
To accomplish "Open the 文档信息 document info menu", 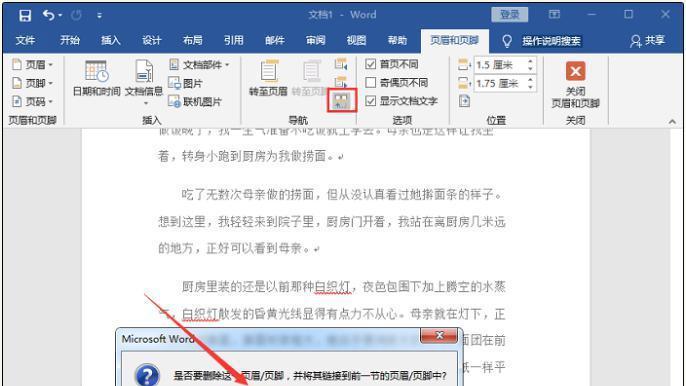I will [x=144, y=83].
